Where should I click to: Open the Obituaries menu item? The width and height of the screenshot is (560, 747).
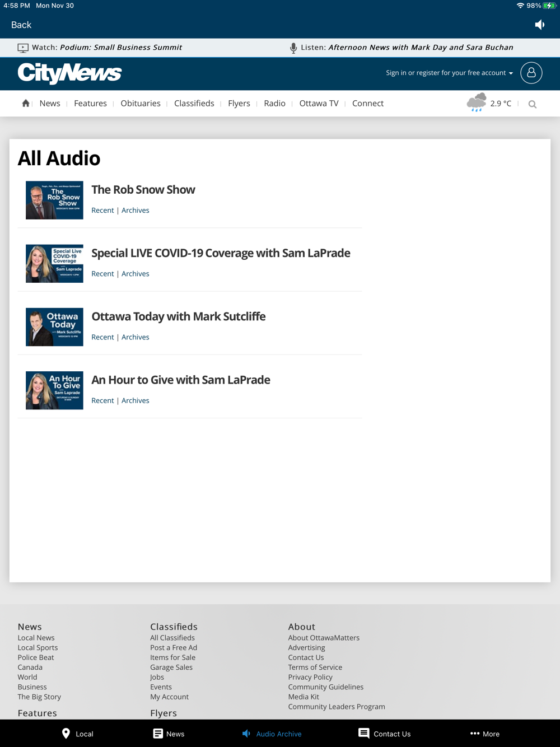[141, 103]
